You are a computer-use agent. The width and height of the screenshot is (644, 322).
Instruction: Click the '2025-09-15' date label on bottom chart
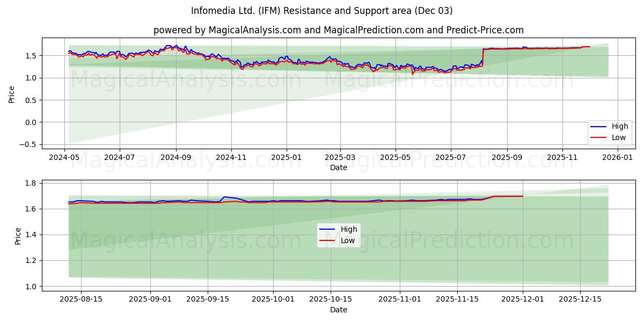207,299
